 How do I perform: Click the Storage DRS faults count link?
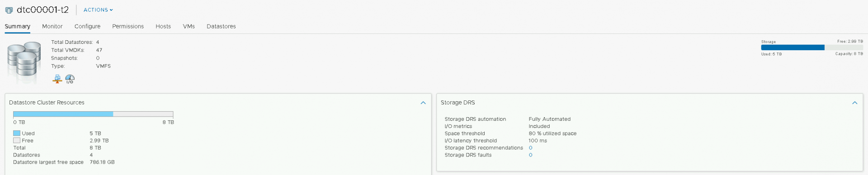tap(531, 155)
